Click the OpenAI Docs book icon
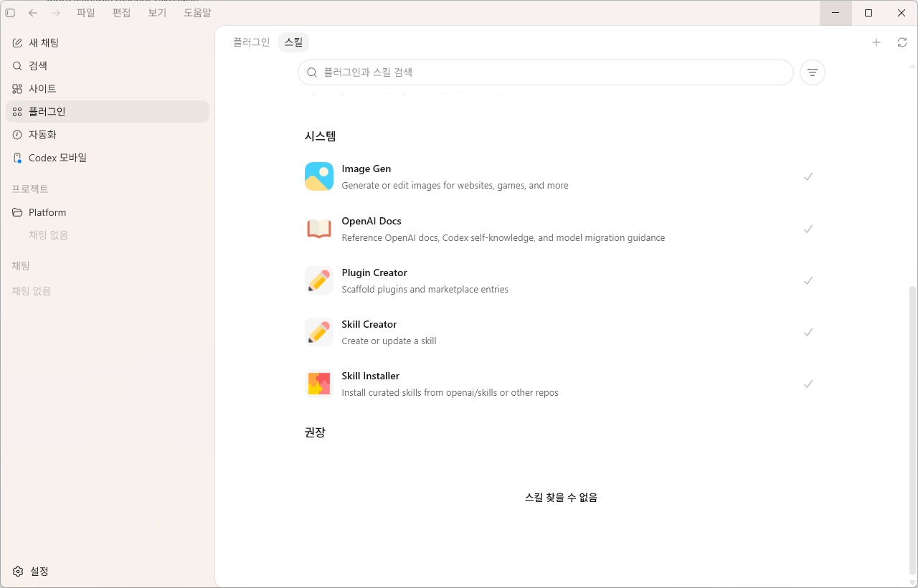The height and width of the screenshot is (588, 918). (319, 229)
